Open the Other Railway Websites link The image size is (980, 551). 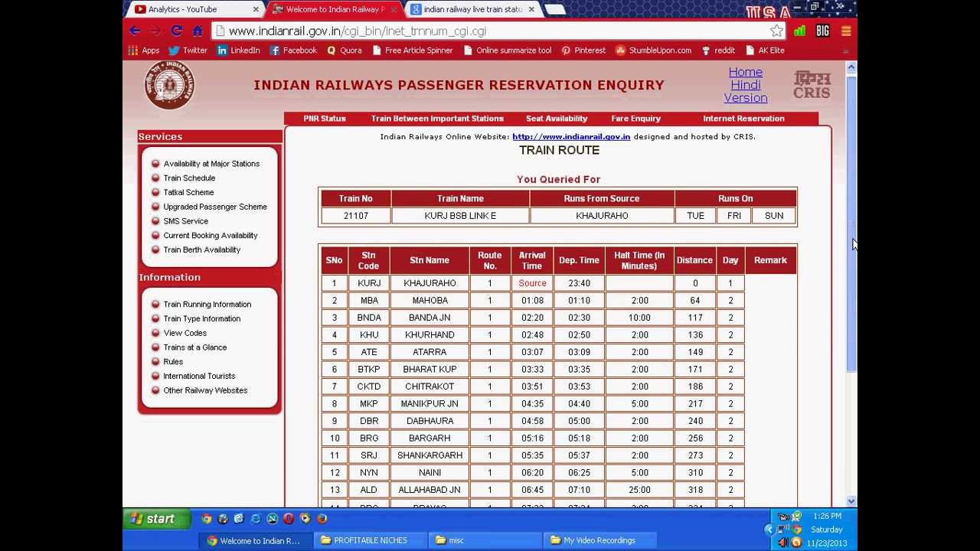click(205, 391)
